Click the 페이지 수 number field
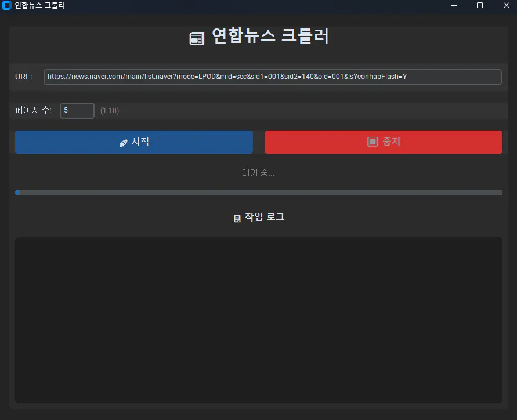Screen dimensions: 517x420 (x=77, y=110)
